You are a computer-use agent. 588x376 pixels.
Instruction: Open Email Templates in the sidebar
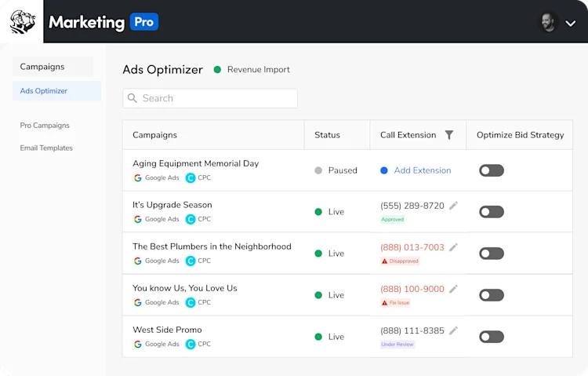tap(46, 148)
